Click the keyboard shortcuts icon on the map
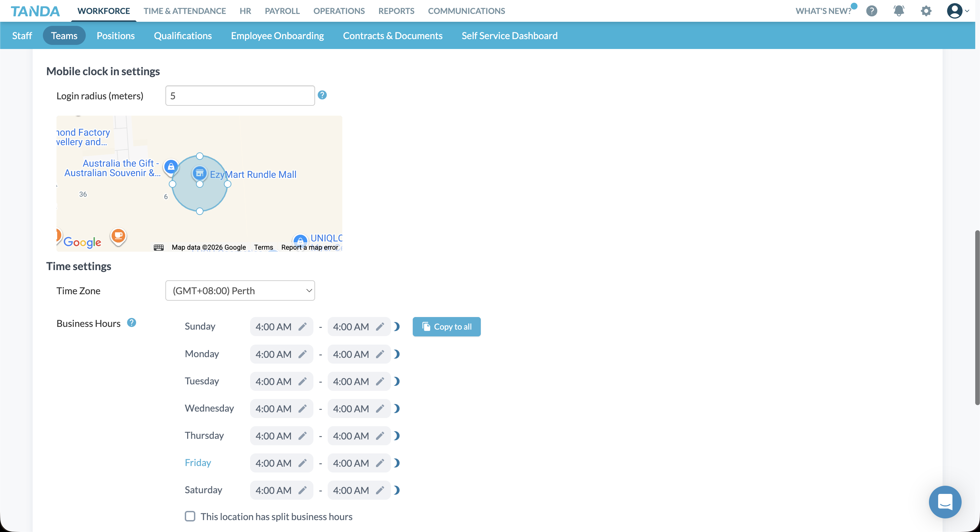The width and height of the screenshot is (980, 532). [159, 247]
